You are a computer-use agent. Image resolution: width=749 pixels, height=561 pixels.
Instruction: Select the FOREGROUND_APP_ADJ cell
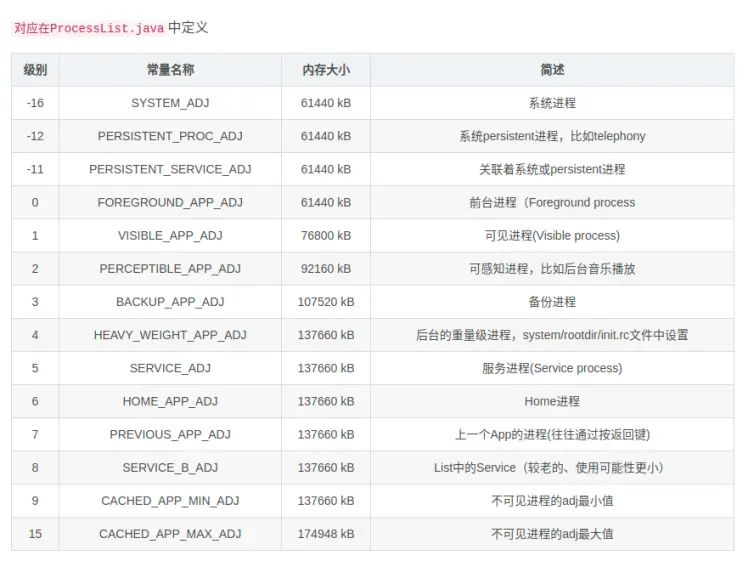[x=170, y=203]
